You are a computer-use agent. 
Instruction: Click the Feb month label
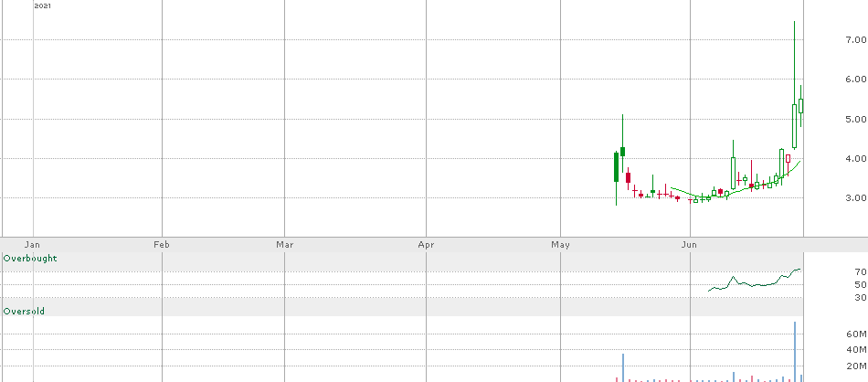coord(161,245)
